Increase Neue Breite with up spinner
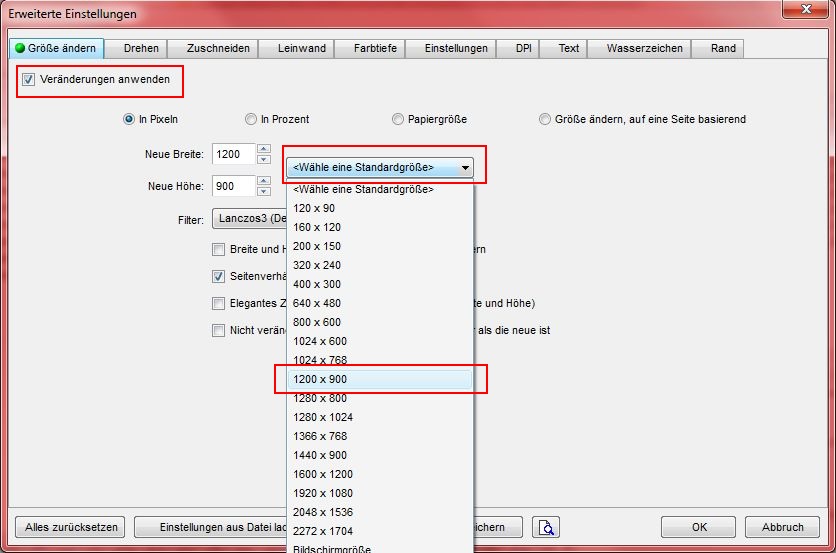Viewport: 836px width, 553px height. 264,150
